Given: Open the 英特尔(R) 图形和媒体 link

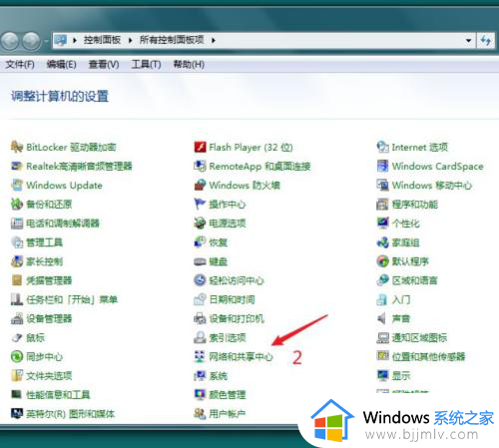Looking at the screenshot, I should tap(71, 414).
